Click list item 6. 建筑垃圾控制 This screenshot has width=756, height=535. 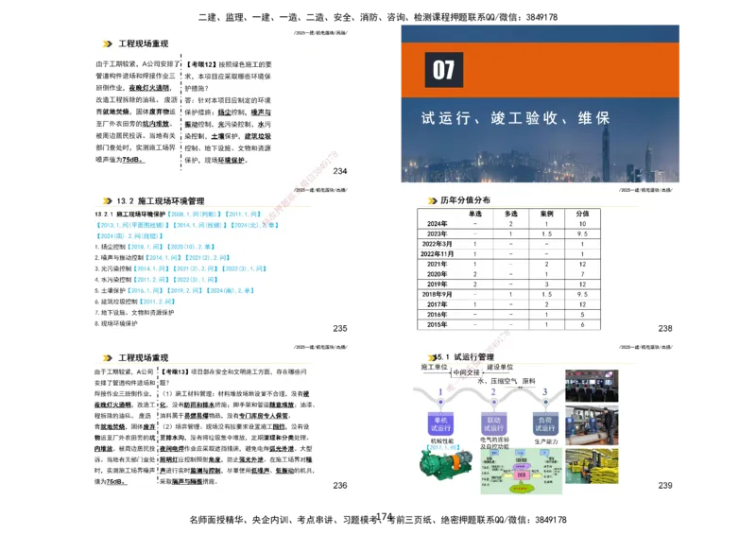116,302
